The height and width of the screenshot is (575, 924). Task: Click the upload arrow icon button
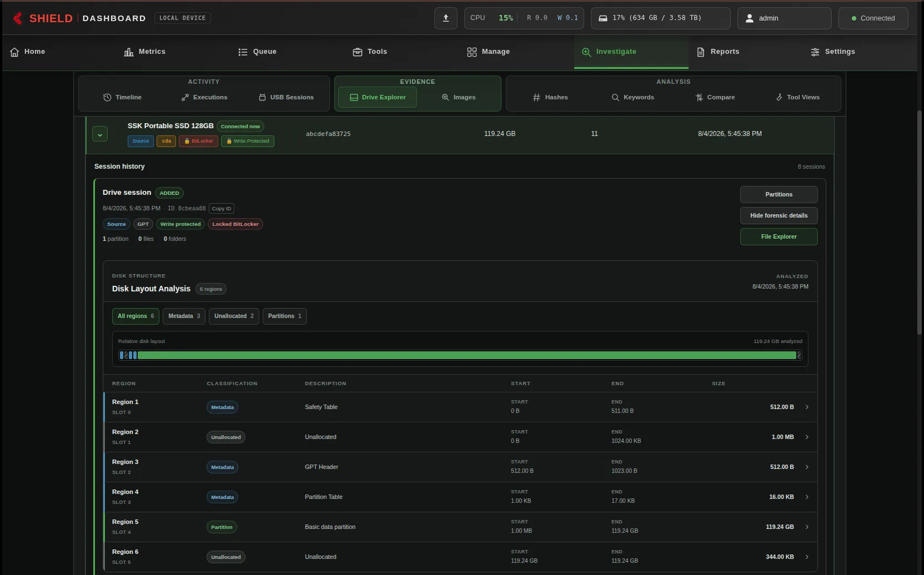click(446, 18)
